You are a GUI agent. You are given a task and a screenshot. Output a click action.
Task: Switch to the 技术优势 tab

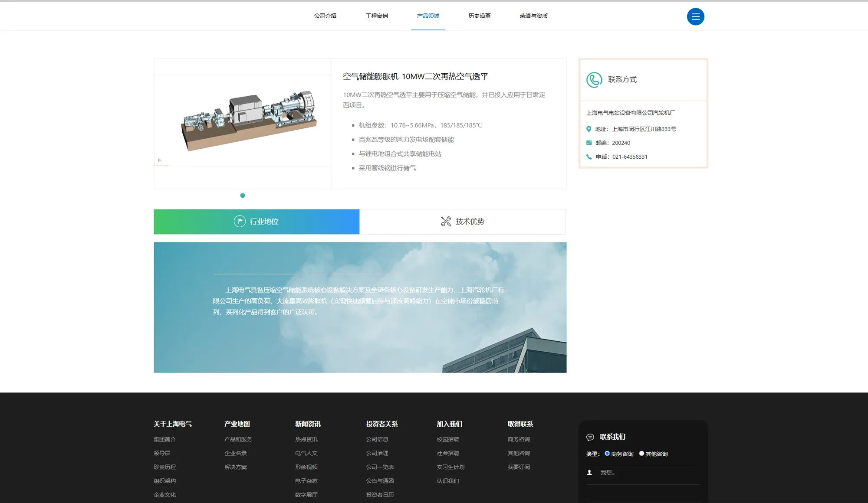coord(463,222)
